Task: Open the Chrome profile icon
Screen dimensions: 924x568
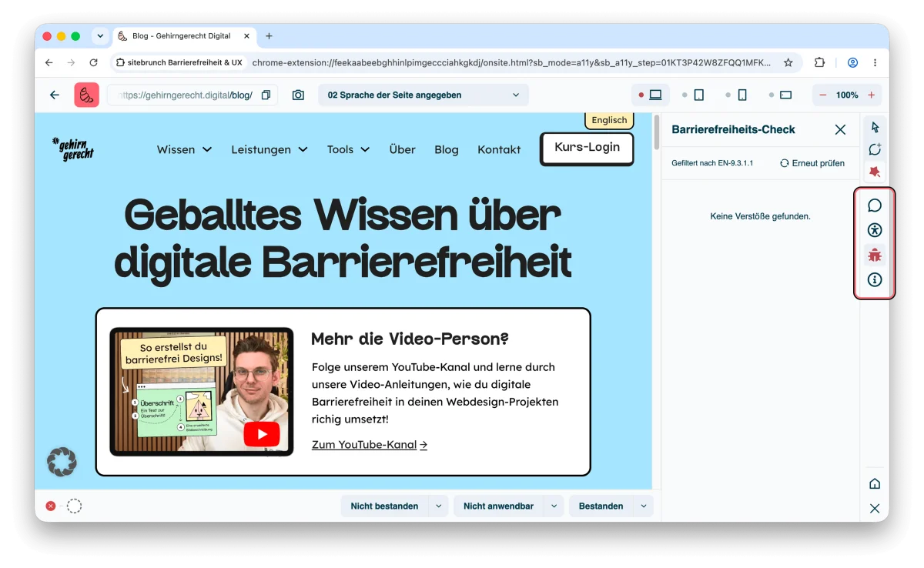Action: tap(852, 62)
